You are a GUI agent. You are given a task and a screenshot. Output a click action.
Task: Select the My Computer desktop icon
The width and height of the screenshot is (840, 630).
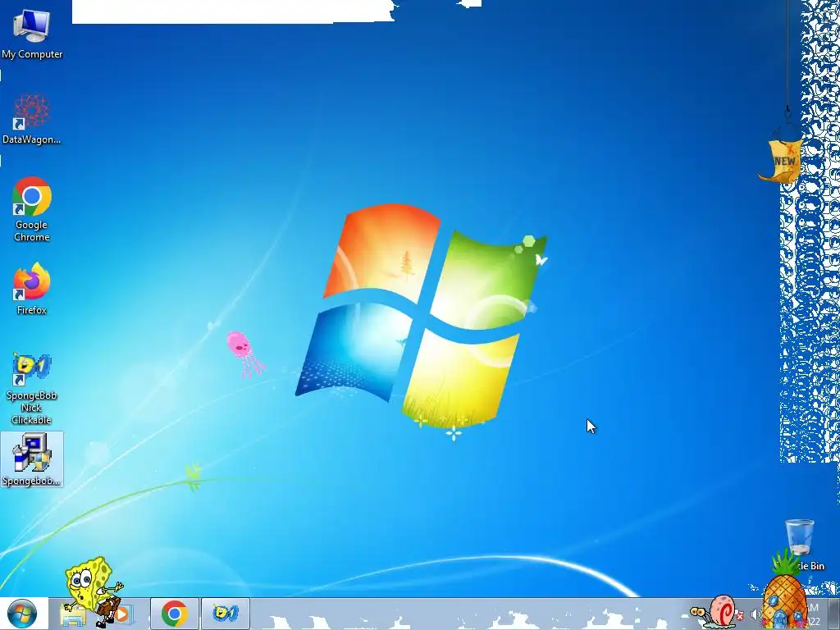pos(32,33)
